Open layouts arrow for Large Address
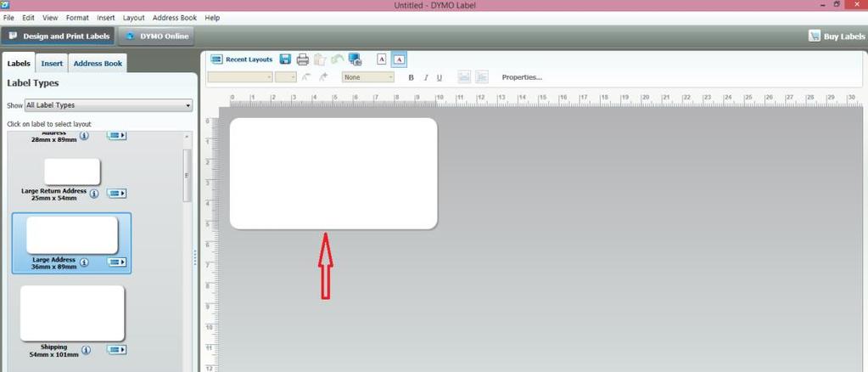This screenshot has height=372, width=868. pyautogui.click(x=117, y=262)
